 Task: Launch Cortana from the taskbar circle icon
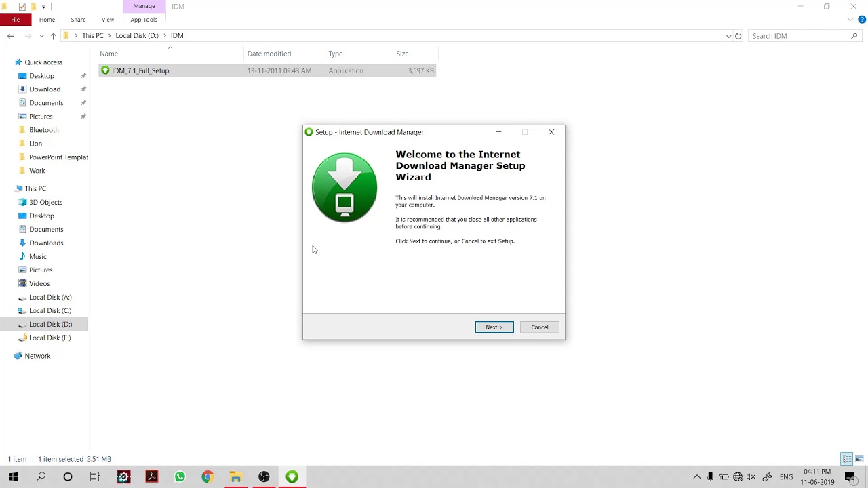tap(68, 477)
